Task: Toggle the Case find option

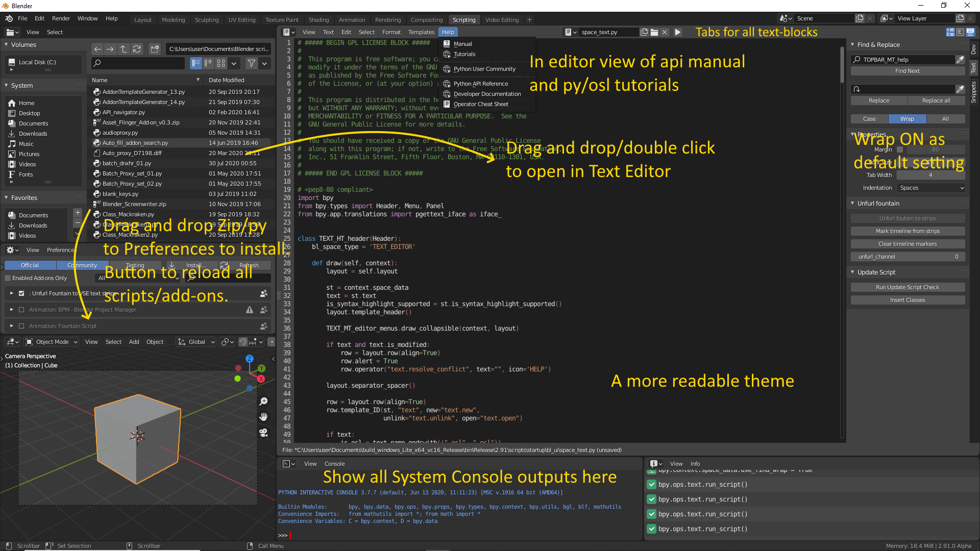Action: (869, 119)
